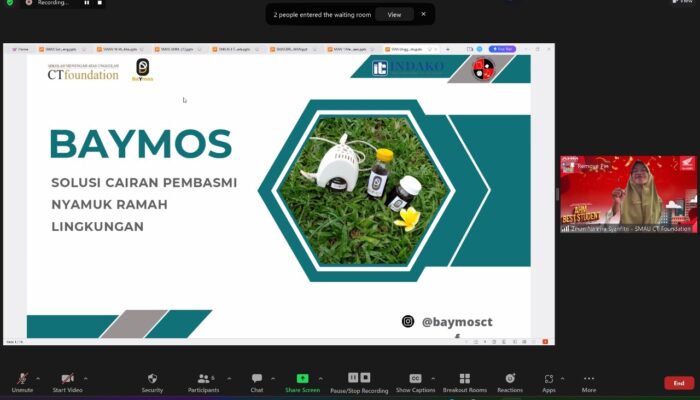The height and width of the screenshot is (400, 700).
Task: Switch to the Home tab in shared window
Action: point(21,50)
